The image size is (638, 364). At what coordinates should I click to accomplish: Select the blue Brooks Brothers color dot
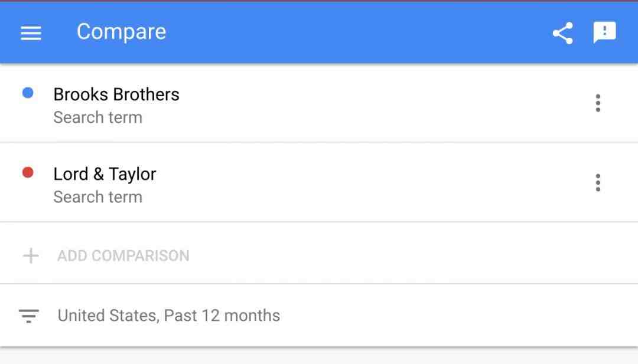[28, 93]
